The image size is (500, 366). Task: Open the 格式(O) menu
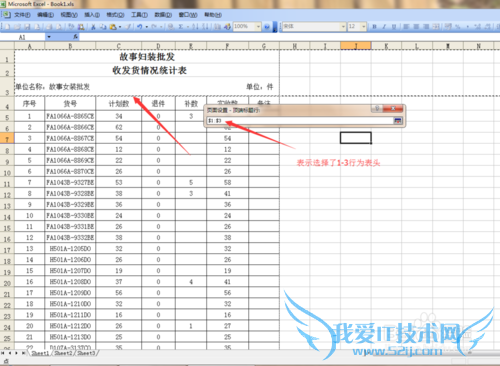coord(115,15)
